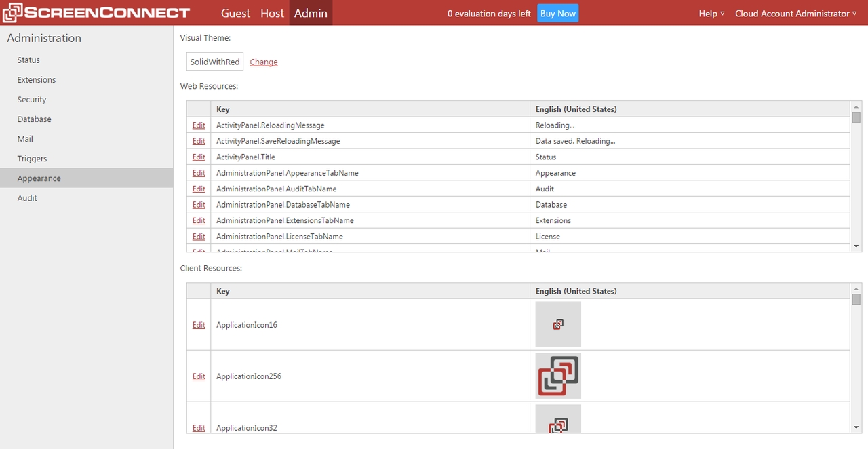Screen dimensions: 868x449
Task: Click the Buy Now button
Action: (557, 13)
